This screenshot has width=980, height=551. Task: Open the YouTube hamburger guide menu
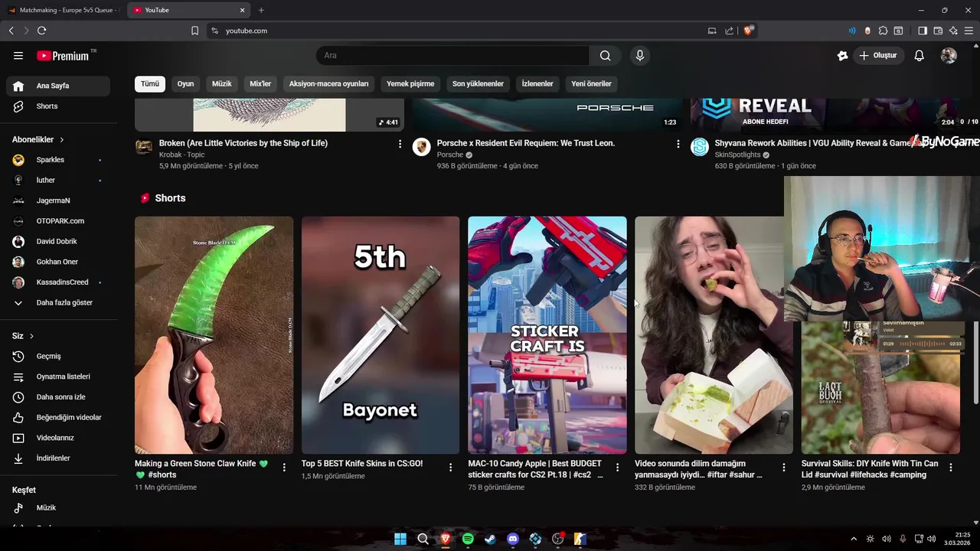coord(18,56)
